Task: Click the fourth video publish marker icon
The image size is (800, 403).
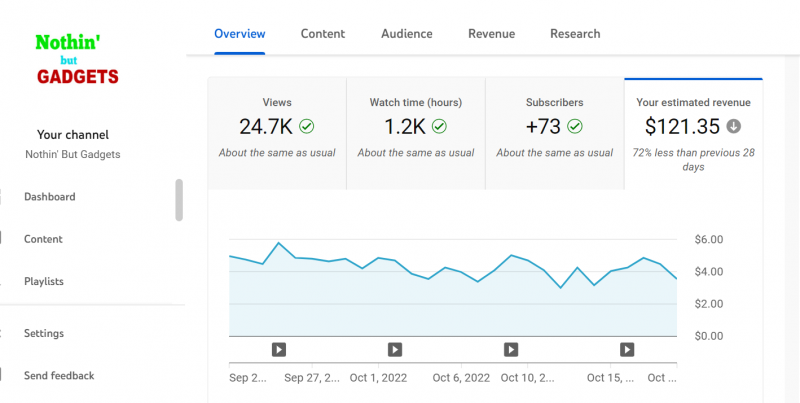Action: click(x=627, y=349)
